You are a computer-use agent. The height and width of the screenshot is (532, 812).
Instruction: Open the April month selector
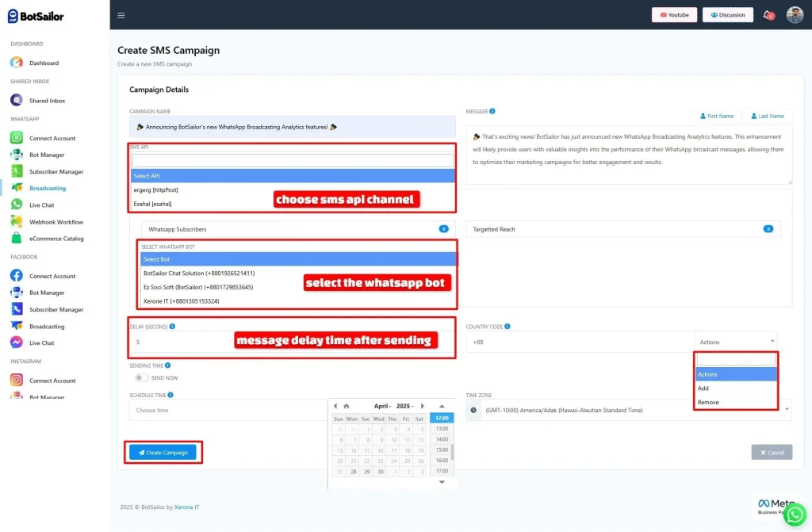[x=382, y=406]
